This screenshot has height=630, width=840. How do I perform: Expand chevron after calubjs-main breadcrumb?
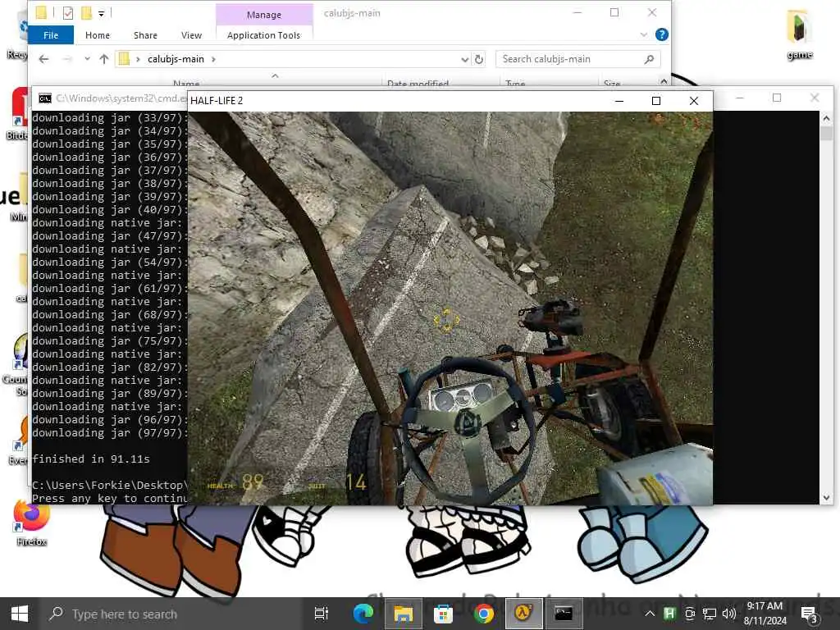point(214,59)
